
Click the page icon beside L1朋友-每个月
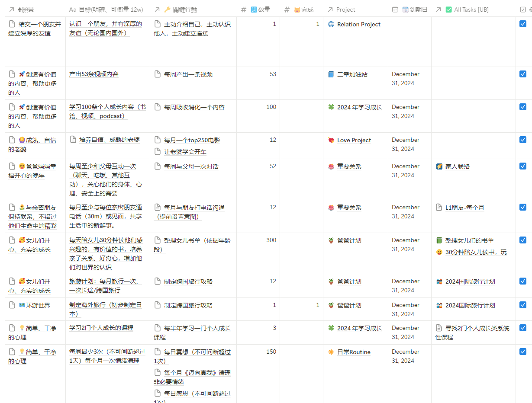click(x=439, y=208)
